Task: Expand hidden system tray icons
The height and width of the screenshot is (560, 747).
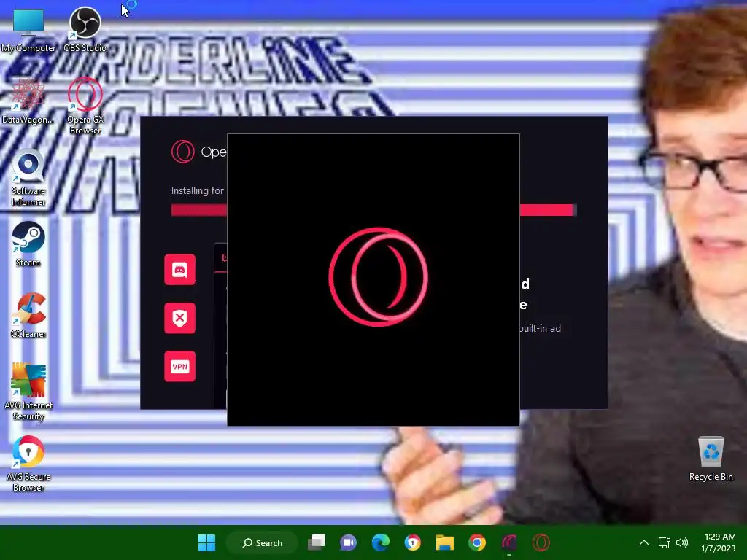Action: pyautogui.click(x=643, y=542)
